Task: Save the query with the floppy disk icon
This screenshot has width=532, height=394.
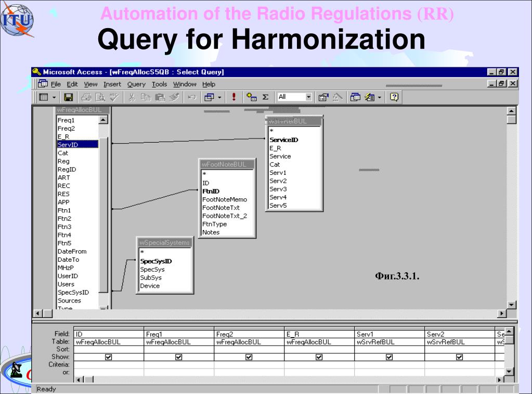Action: 69,97
